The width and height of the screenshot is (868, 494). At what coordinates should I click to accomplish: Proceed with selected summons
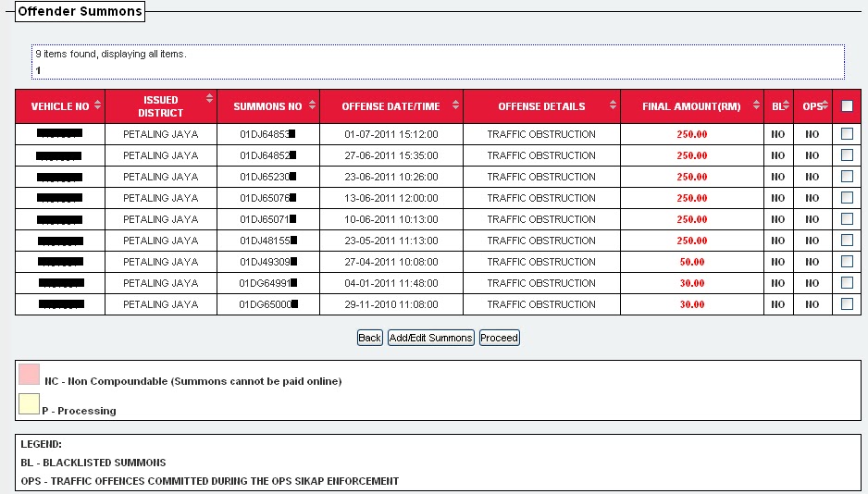[500, 338]
